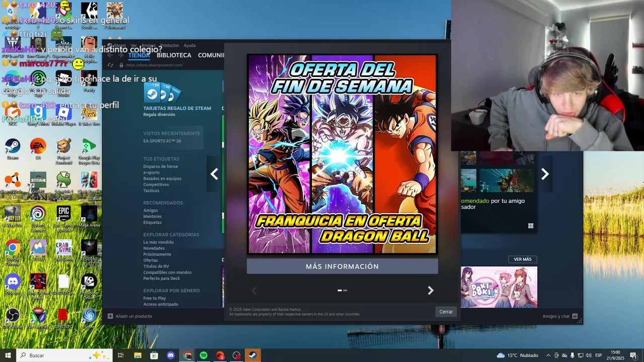
Task: Open Mentores under Recomendados
Action: (x=152, y=217)
